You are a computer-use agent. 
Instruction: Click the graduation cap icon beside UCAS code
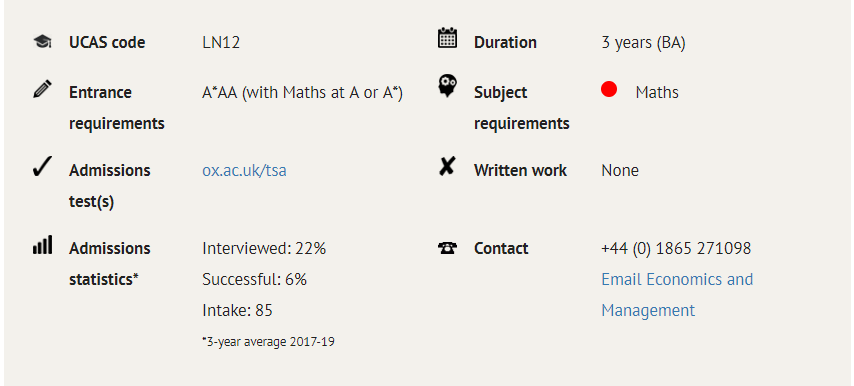42,41
